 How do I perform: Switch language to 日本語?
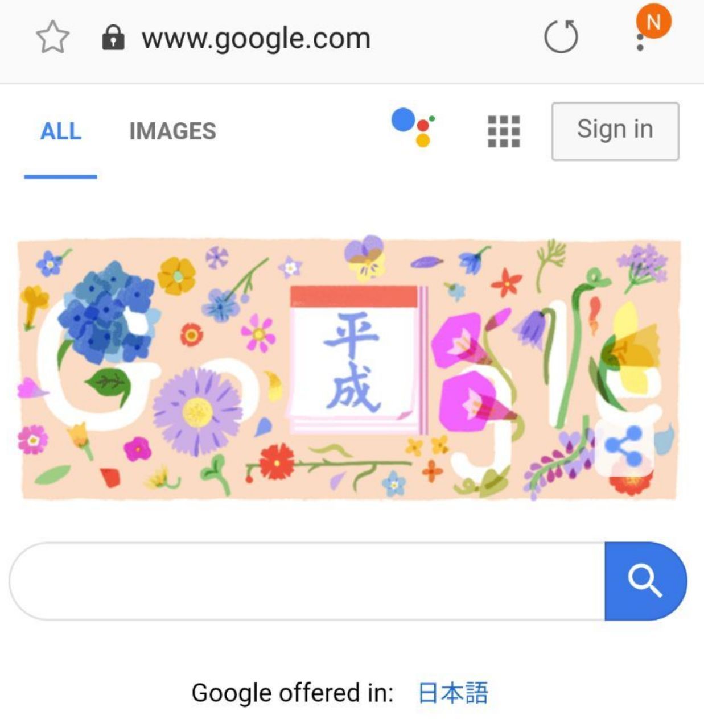[x=453, y=693]
